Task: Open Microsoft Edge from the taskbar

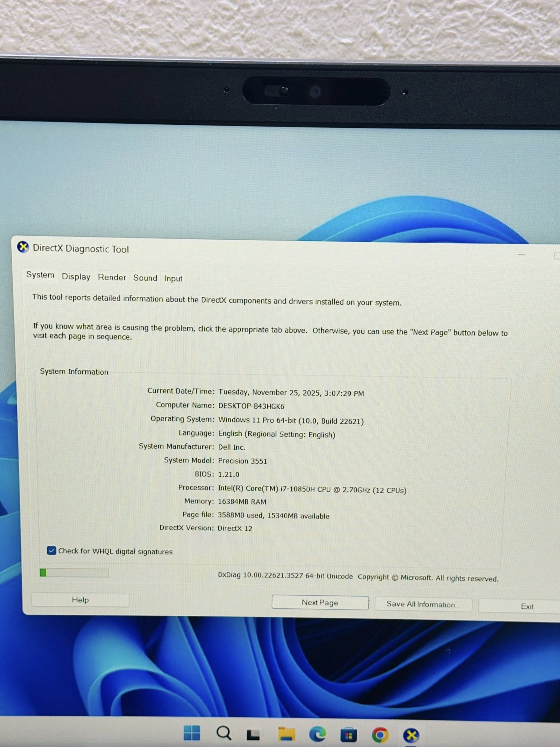Action: (x=318, y=734)
